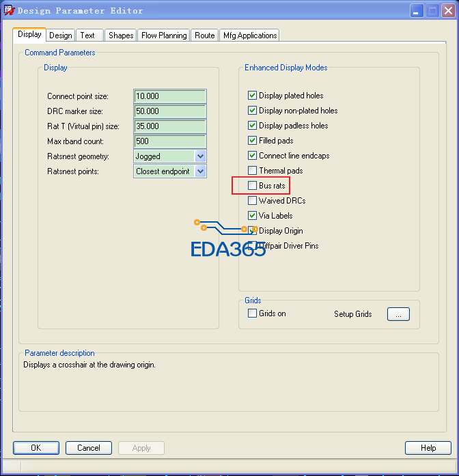Viewport: 459px width, 476px height.
Task: Go to the Flow Planning tab
Action: pos(164,36)
